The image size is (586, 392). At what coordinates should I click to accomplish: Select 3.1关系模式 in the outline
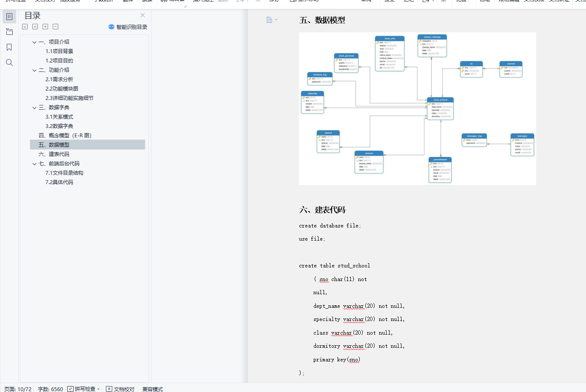coord(59,117)
